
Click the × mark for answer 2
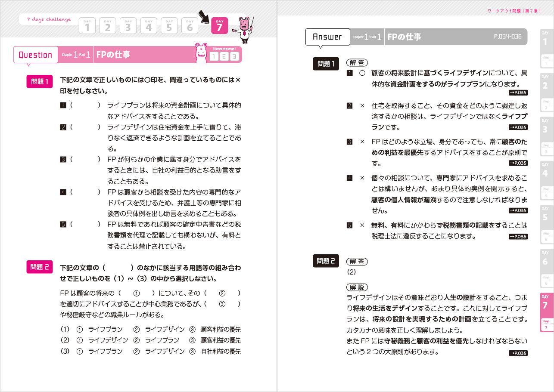pos(362,105)
